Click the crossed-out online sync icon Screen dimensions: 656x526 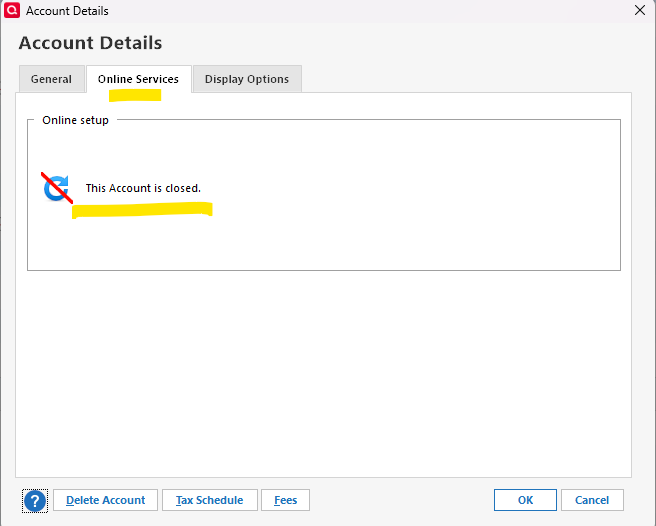click(57, 187)
